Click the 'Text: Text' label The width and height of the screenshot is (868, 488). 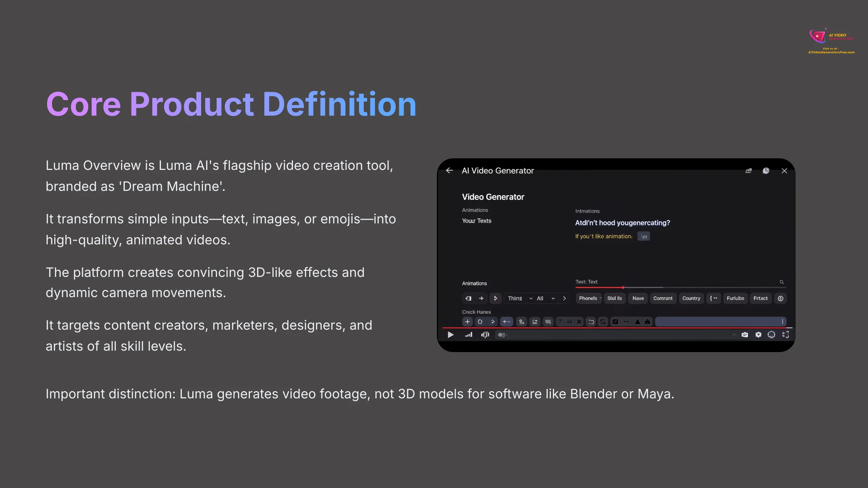pos(586,282)
